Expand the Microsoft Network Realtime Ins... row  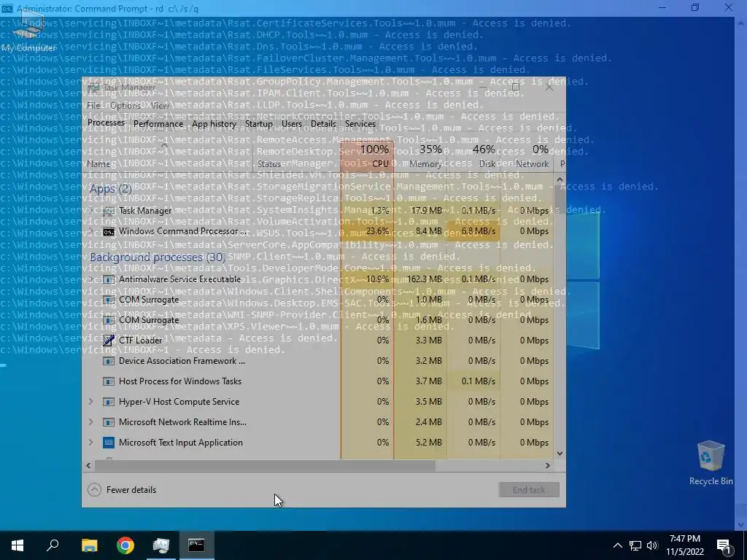tap(91, 422)
